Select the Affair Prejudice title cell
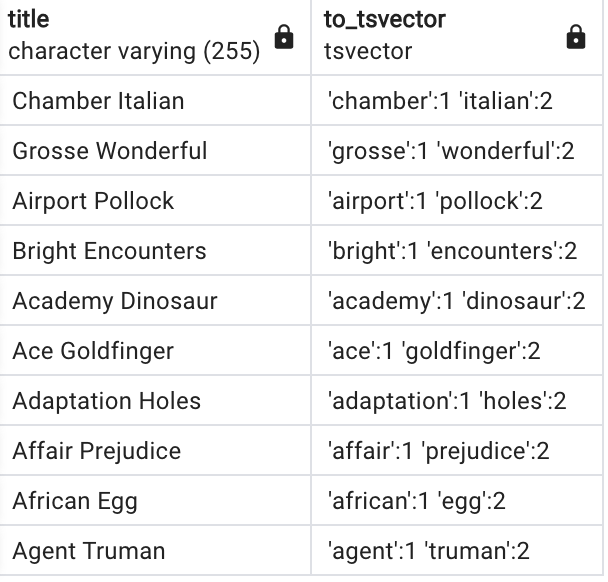This screenshot has width=608, height=582. pos(155,451)
